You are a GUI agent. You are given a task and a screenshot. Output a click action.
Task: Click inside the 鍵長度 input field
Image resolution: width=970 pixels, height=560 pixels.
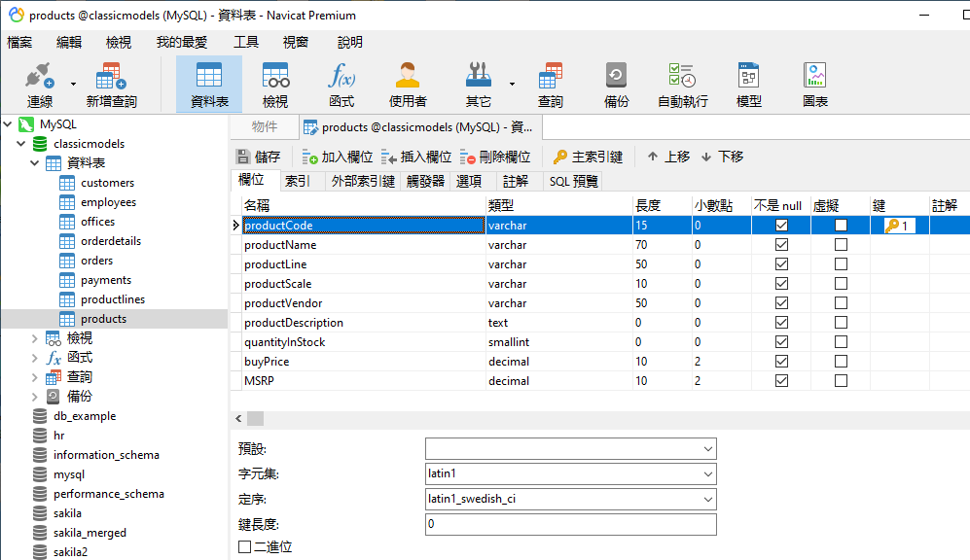click(570, 523)
